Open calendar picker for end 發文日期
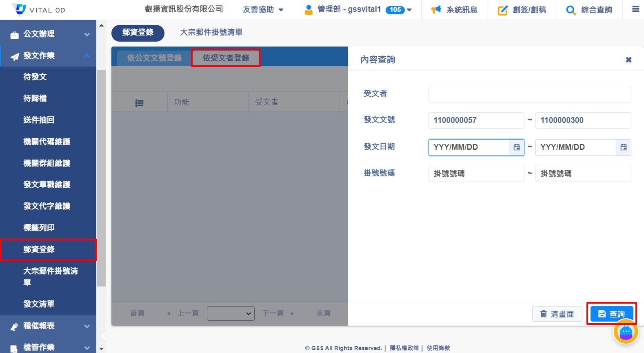Screen dimensions: 644x353 pos(623,147)
